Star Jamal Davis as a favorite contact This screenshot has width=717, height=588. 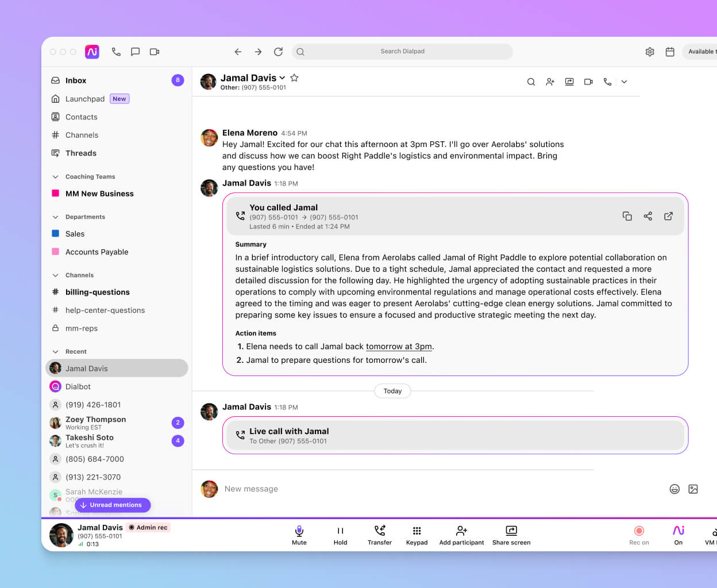click(x=294, y=78)
